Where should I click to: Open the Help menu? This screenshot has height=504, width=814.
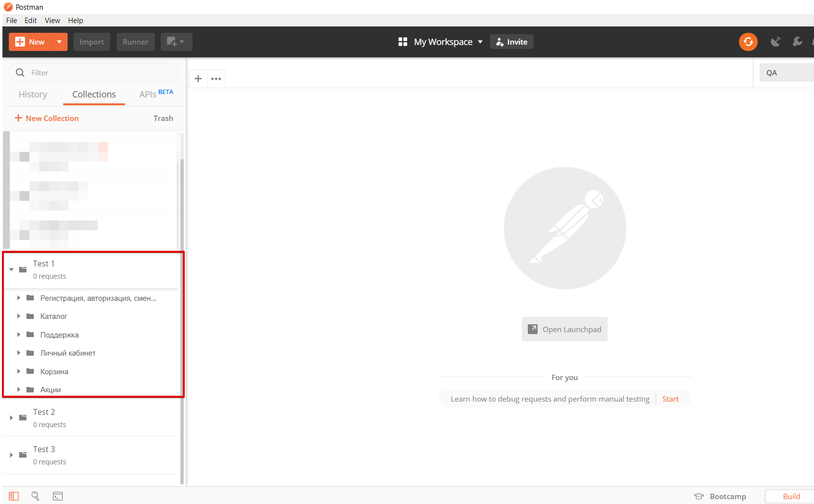click(x=75, y=21)
